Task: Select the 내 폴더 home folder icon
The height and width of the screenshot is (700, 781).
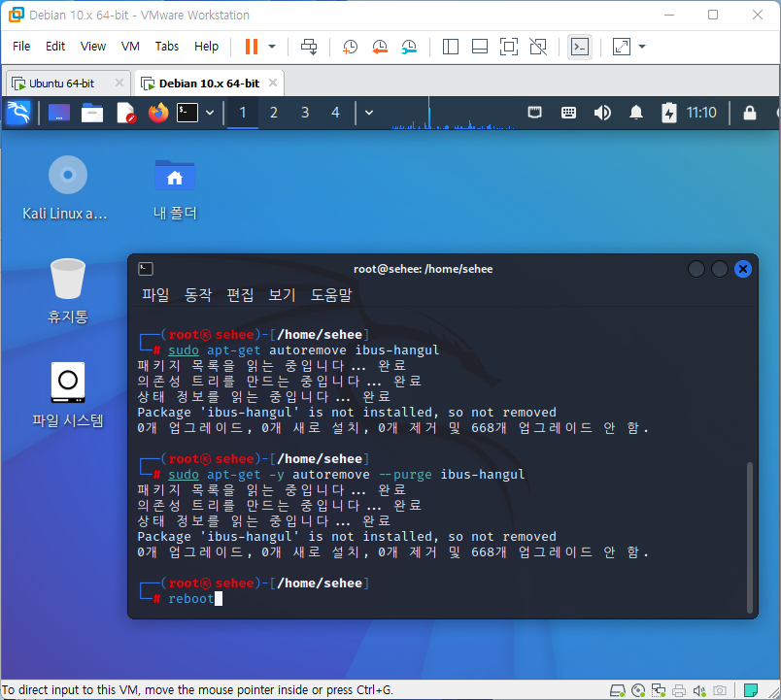Action: pyautogui.click(x=175, y=188)
